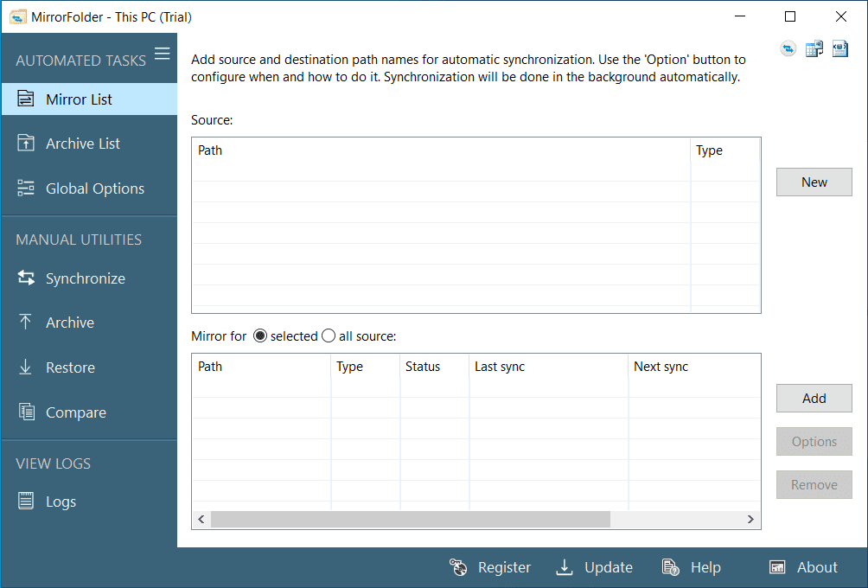Screen dimensions: 868x588
Task: Click the Source list Path column header
Action: click(441, 150)
